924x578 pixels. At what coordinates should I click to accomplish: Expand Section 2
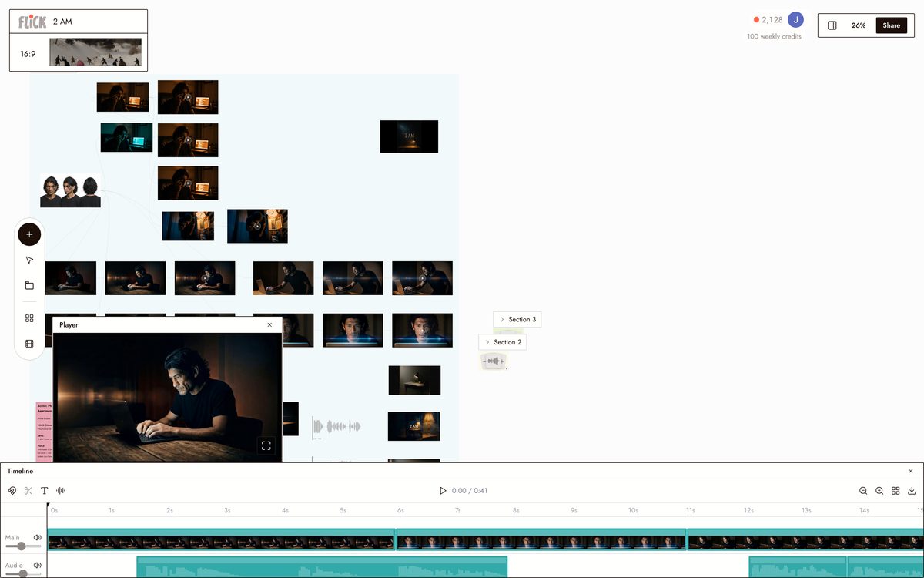(x=503, y=342)
